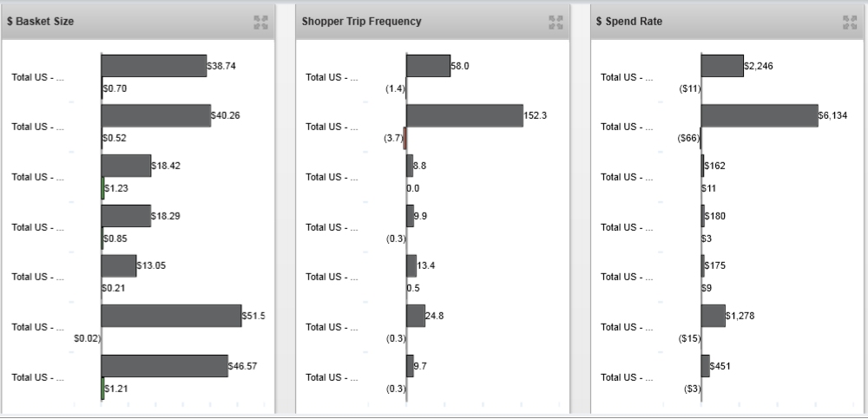Click the red (3.7) change bar

click(404, 139)
